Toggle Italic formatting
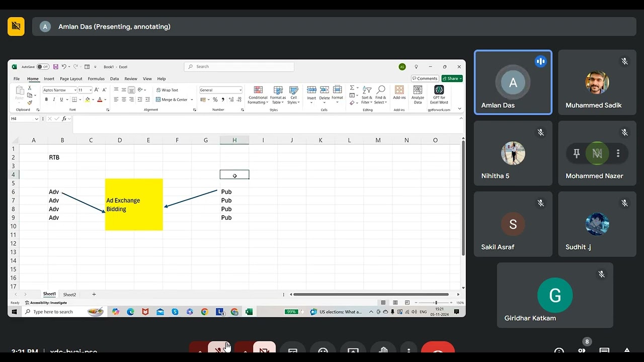The width and height of the screenshot is (644, 362). [54, 100]
